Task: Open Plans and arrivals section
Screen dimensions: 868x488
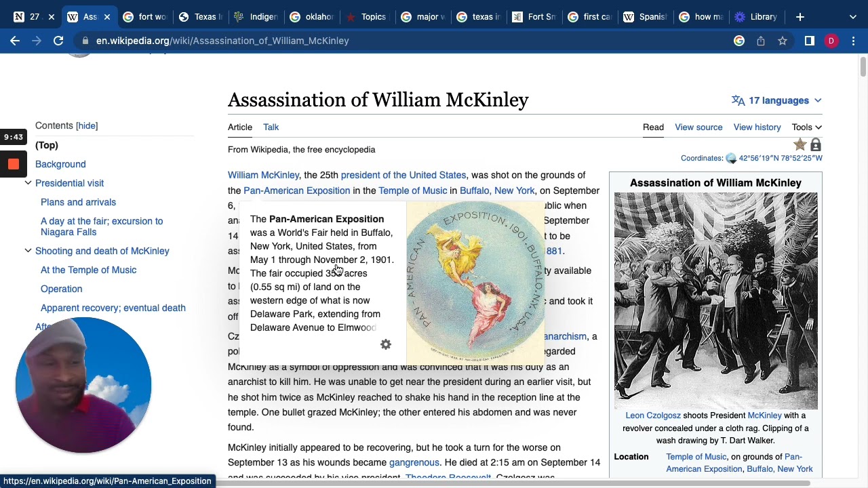Action: tap(78, 202)
